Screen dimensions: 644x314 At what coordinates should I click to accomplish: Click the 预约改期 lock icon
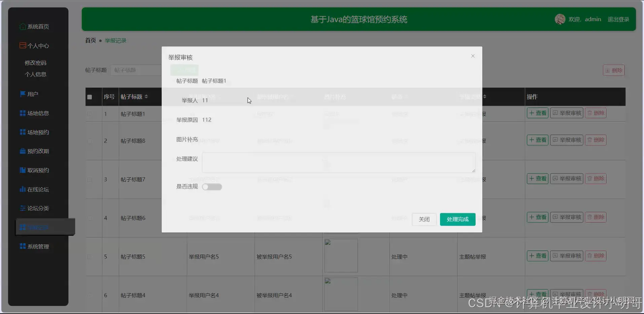[22, 151]
